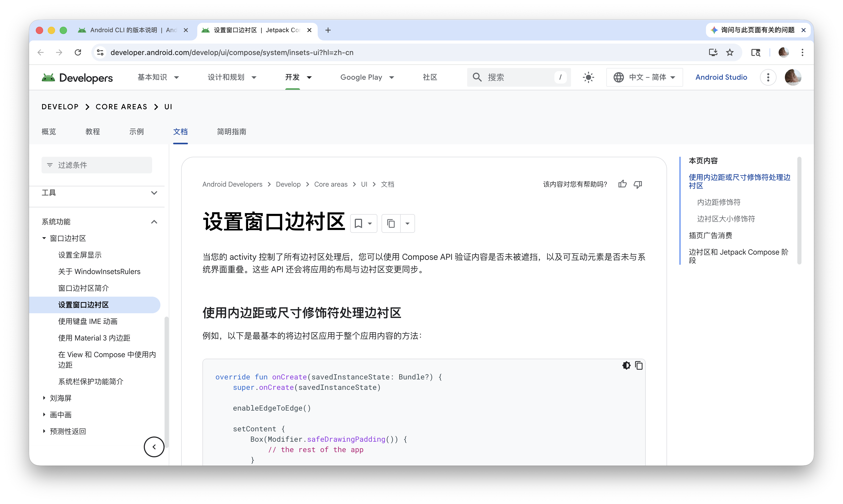The image size is (843, 504).
Task: Select the 文档 tab
Action: [180, 132]
